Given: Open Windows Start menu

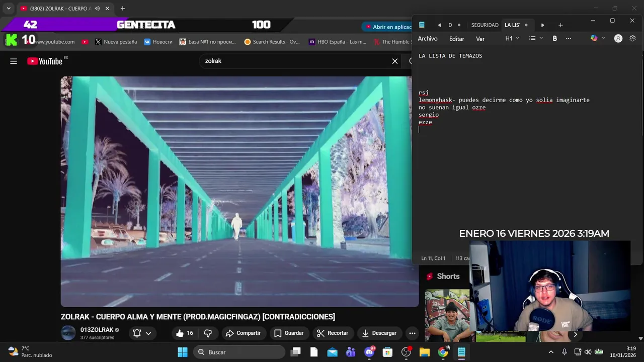Looking at the screenshot, I should [182, 352].
